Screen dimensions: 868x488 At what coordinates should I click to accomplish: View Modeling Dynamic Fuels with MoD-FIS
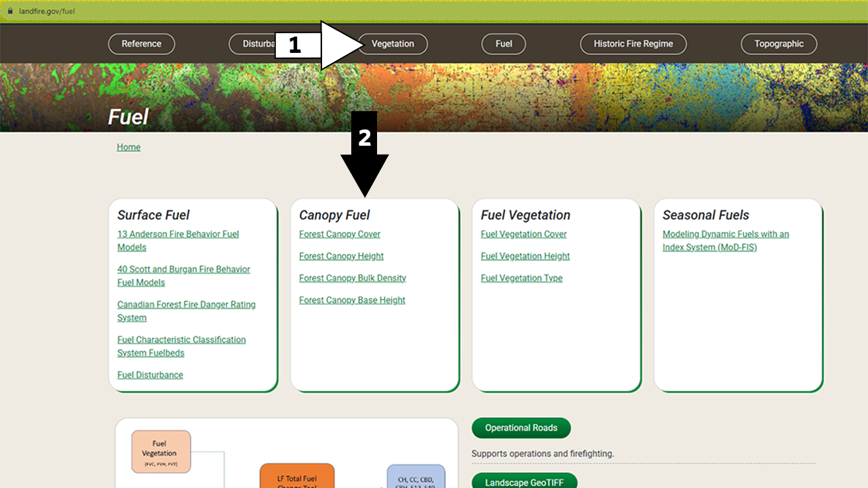tap(725, 241)
